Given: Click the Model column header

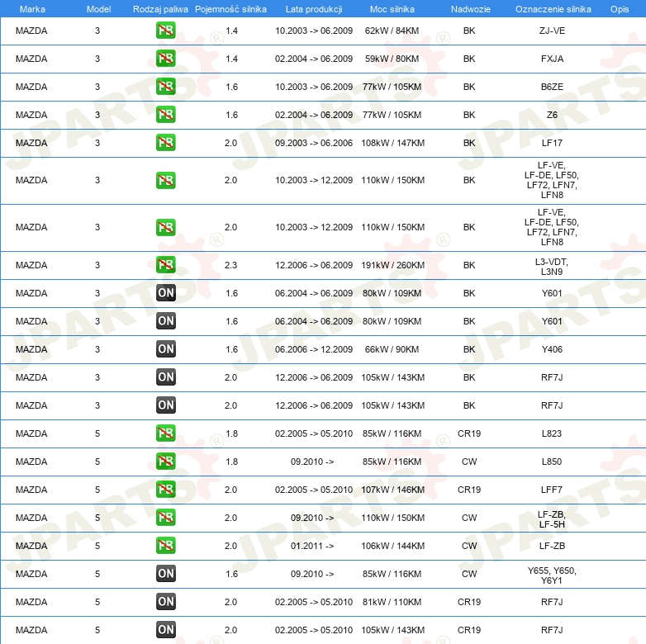Looking at the screenshot, I should tap(98, 9).
